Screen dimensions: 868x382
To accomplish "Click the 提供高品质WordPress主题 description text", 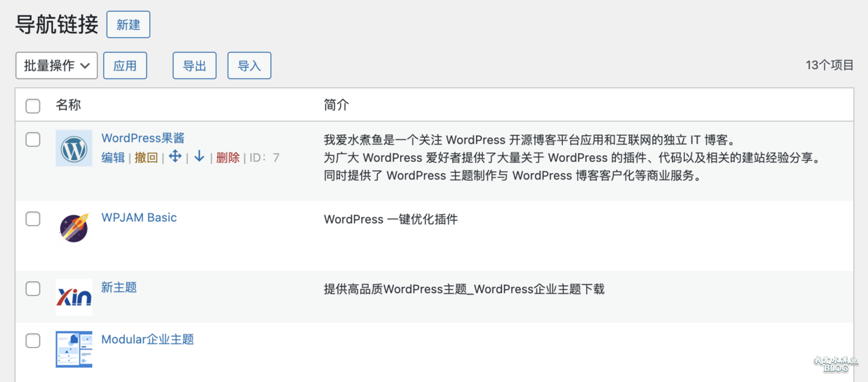I will (x=464, y=289).
